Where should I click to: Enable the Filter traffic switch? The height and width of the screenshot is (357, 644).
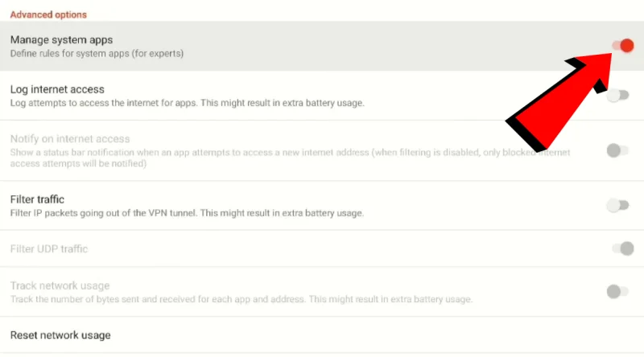617,205
